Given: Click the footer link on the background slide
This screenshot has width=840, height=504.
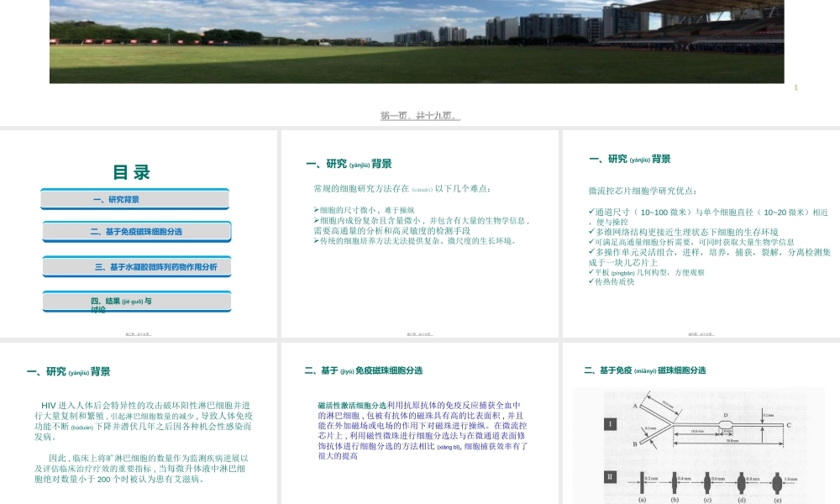Looking at the screenshot, I should coord(420,333).
